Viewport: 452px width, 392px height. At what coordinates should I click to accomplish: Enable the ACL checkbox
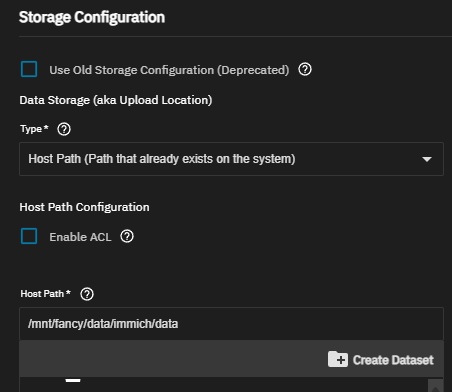click(x=29, y=236)
